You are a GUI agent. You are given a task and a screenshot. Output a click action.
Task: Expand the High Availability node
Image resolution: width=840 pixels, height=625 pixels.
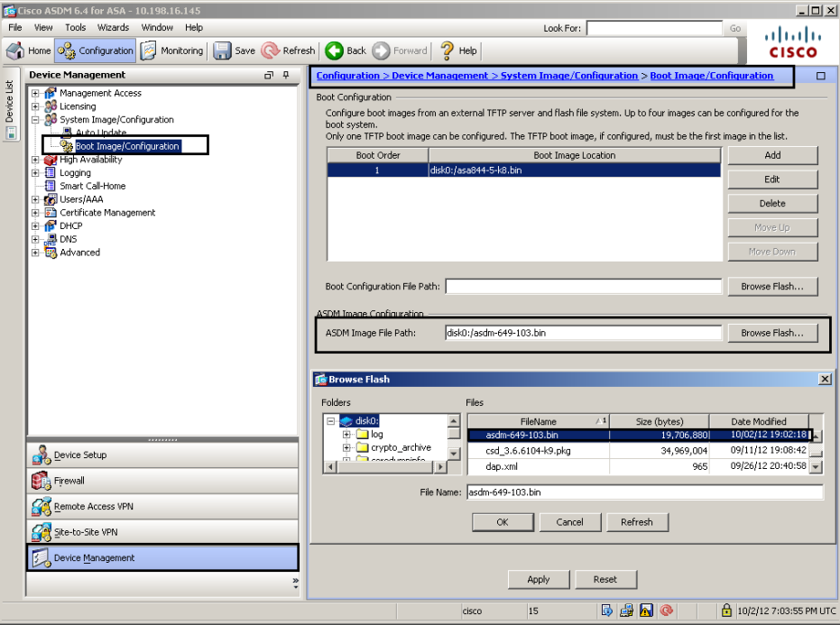[35, 160]
